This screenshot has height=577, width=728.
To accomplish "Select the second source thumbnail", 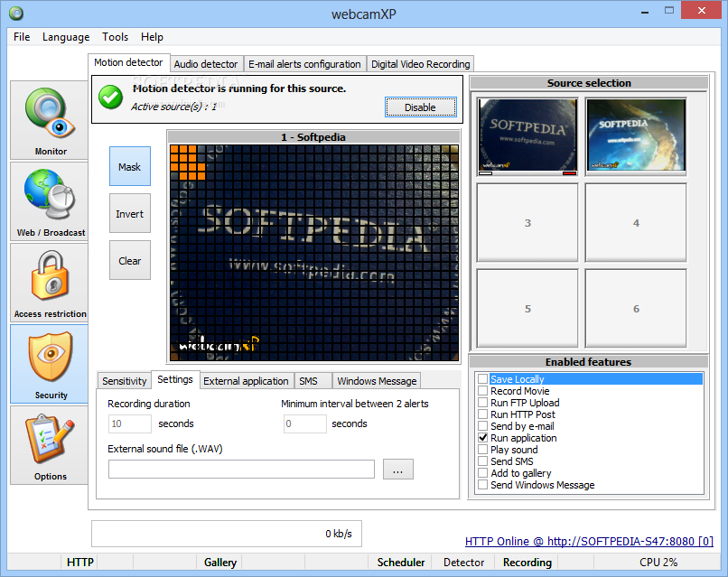I will coord(636,136).
